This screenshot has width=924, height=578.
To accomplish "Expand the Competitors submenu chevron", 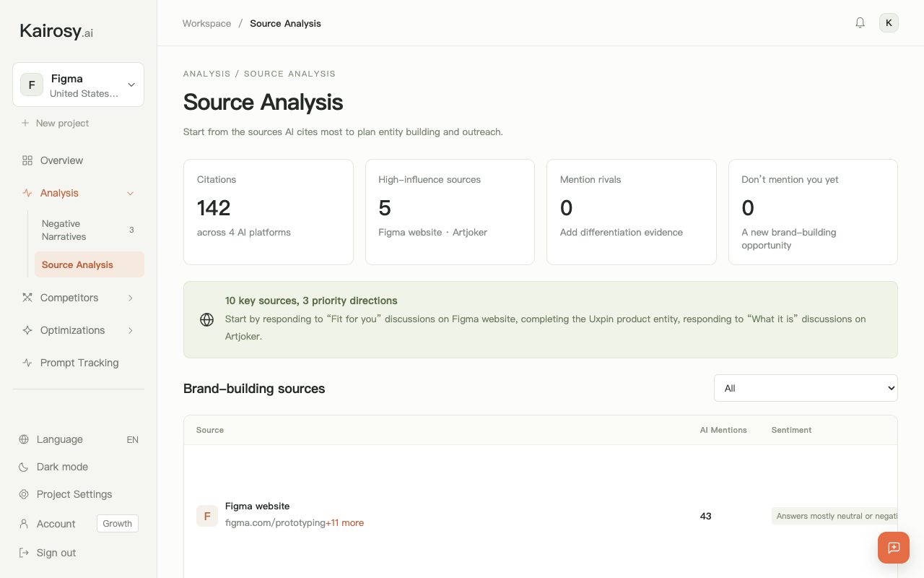I will pos(131,298).
